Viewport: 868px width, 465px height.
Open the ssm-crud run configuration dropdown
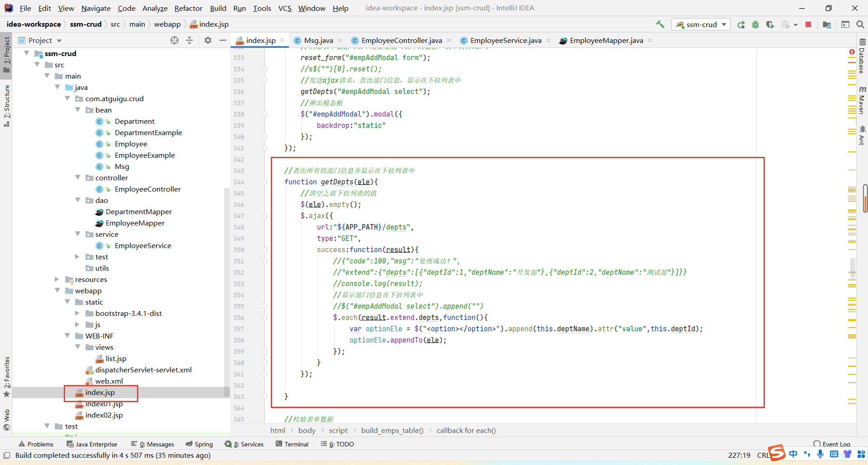pos(701,24)
